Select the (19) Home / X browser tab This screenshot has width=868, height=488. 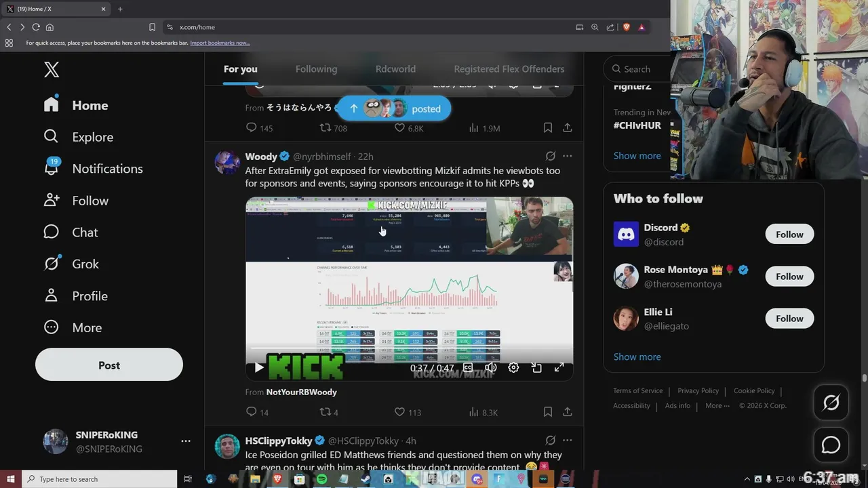click(x=56, y=9)
